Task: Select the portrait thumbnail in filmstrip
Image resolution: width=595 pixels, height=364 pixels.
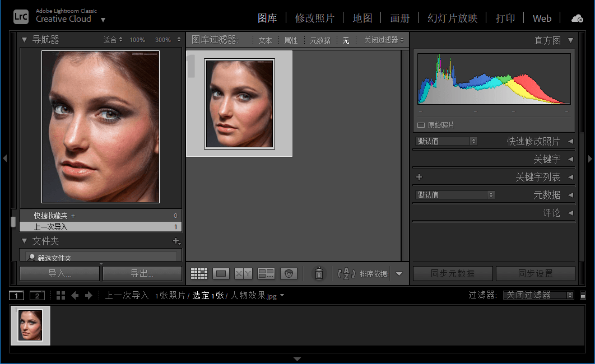Action: [x=30, y=325]
